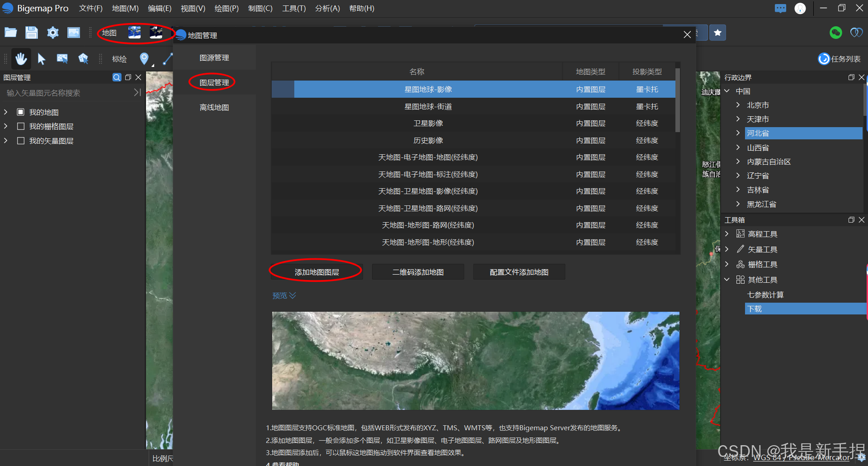
Task: Float the 图层管理 panel with undock icon
Action: click(128, 77)
